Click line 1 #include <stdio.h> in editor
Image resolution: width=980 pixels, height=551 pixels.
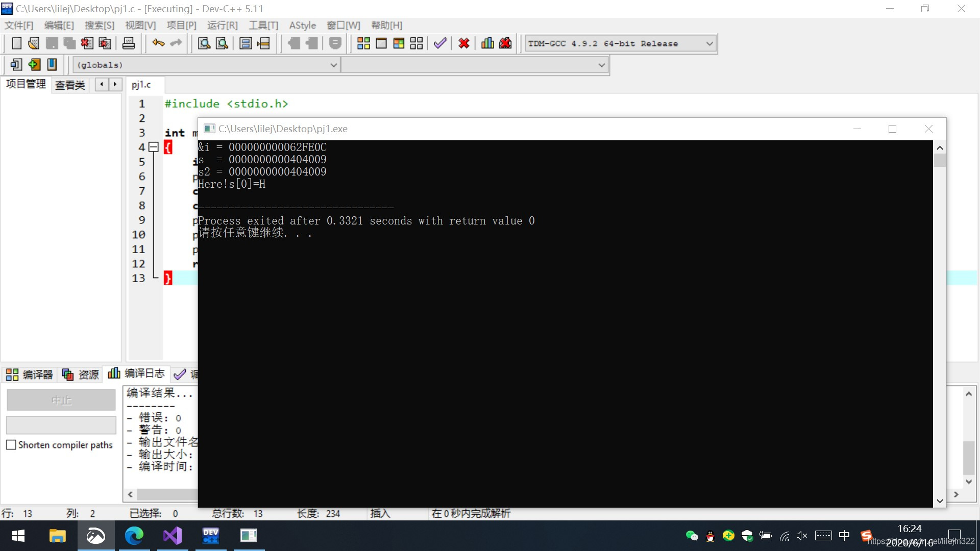point(227,104)
